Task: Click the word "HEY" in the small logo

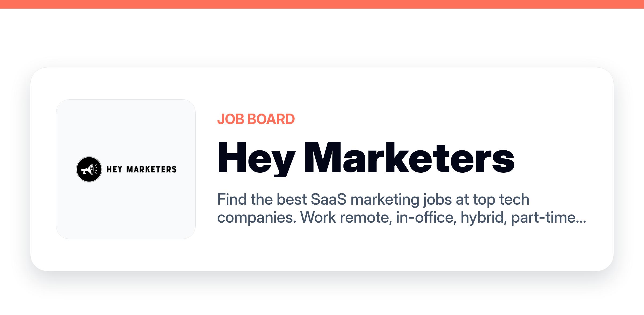Action: (115, 169)
